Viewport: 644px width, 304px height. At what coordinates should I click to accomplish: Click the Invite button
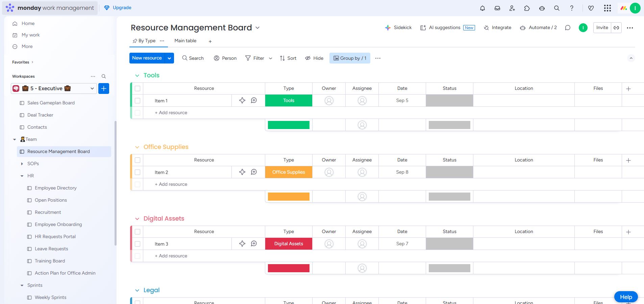(602, 28)
